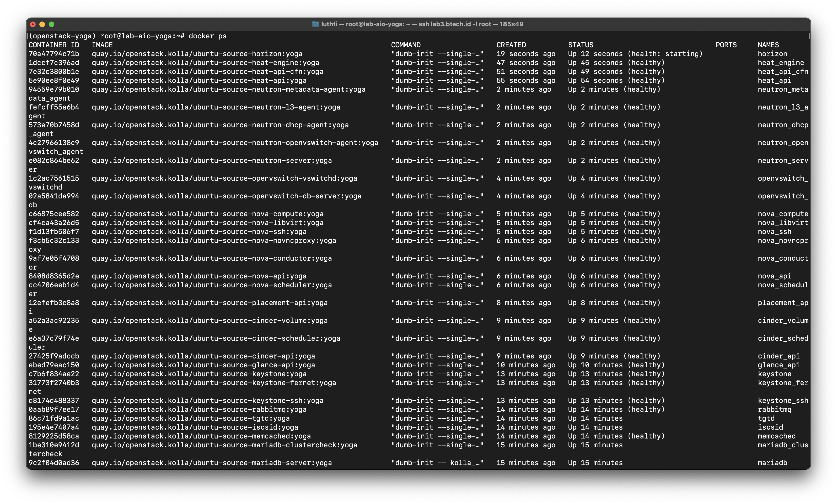This screenshot has width=837, height=504.
Task: Click the openvswitch-vswitchd:yoga image name
Action: coord(225,178)
